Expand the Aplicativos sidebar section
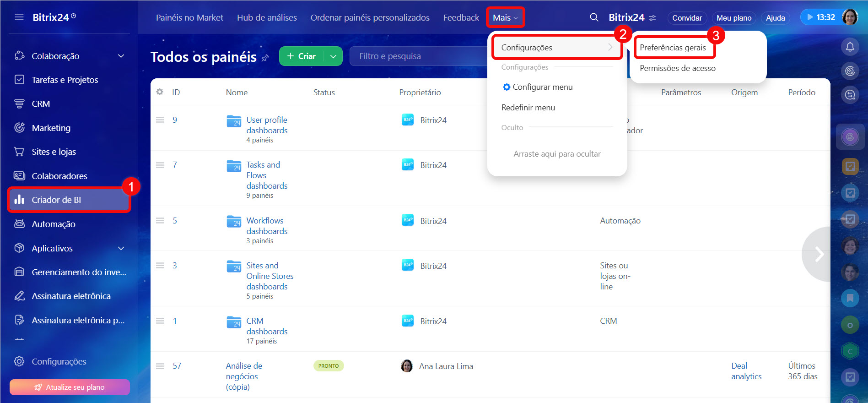The image size is (868, 403). (121, 248)
